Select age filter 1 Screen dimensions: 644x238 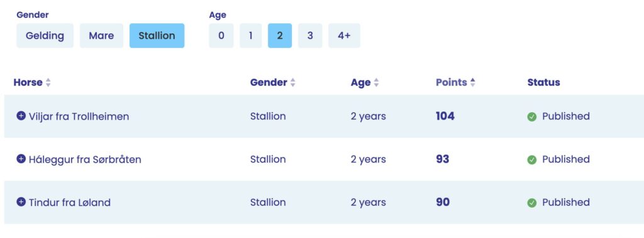pyautogui.click(x=250, y=36)
